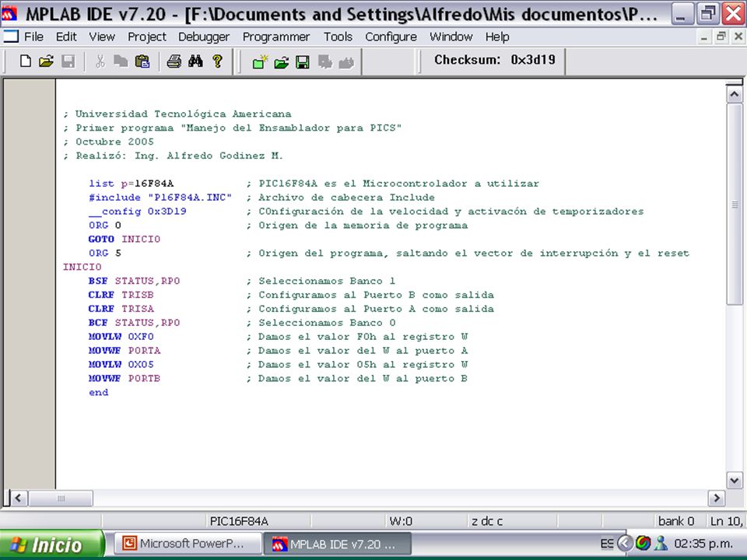Open the Project menu
The width and height of the screenshot is (747, 560).
[147, 37]
